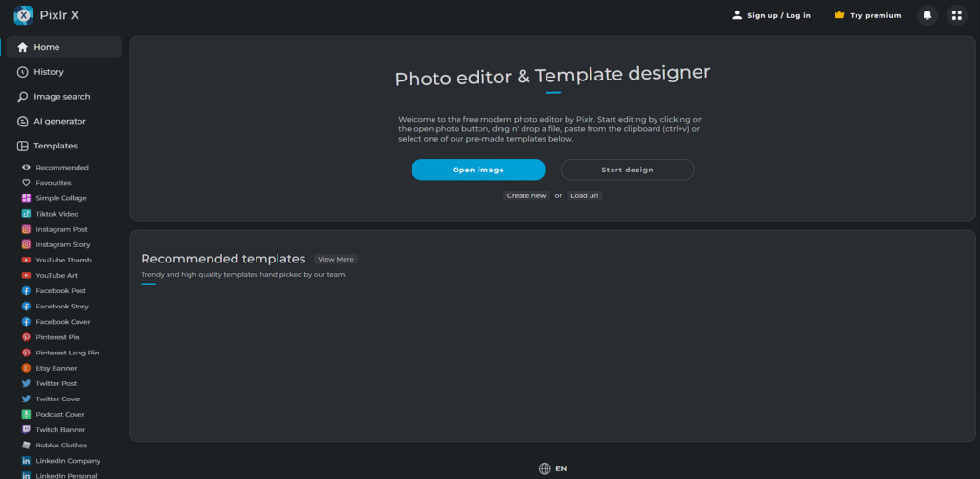Select the YouTube Thumb template icon
Screen dimensions: 980x479
point(26,260)
